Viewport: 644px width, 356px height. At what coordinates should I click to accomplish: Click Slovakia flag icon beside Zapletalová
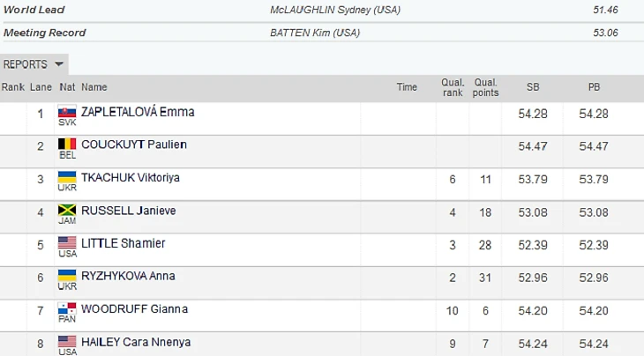(x=67, y=112)
